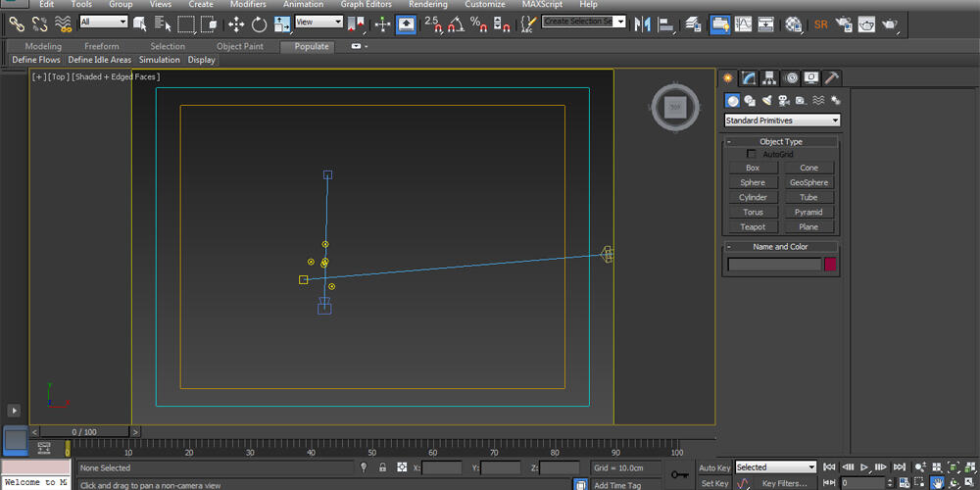Open the Material Editor icon

[793, 24]
